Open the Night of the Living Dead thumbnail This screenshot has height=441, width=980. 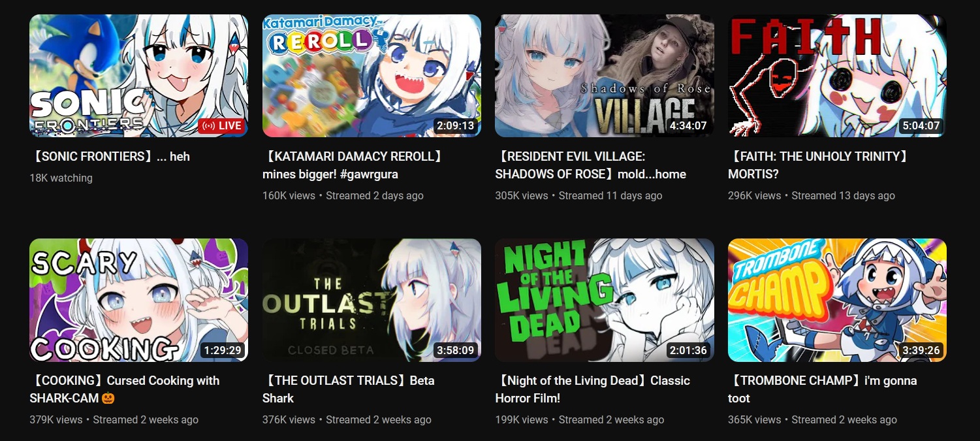click(x=605, y=300)
